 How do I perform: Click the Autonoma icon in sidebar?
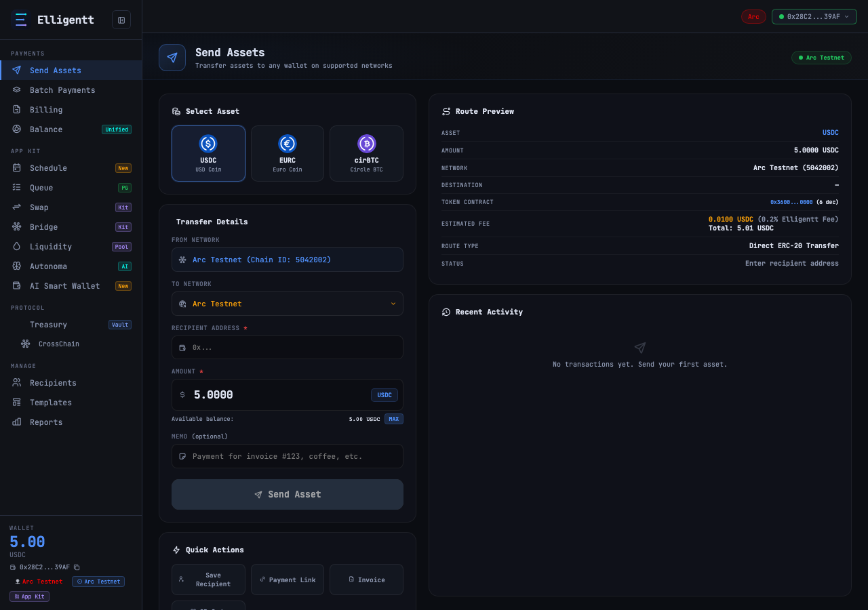(x=17, y=266)
